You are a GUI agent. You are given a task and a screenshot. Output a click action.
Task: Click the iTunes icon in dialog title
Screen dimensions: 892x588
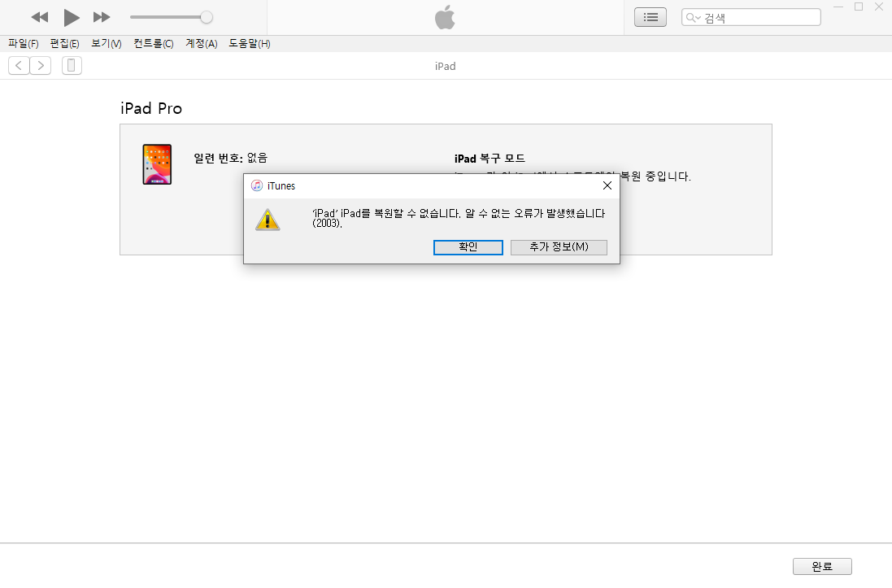click(x=257, y=185)
